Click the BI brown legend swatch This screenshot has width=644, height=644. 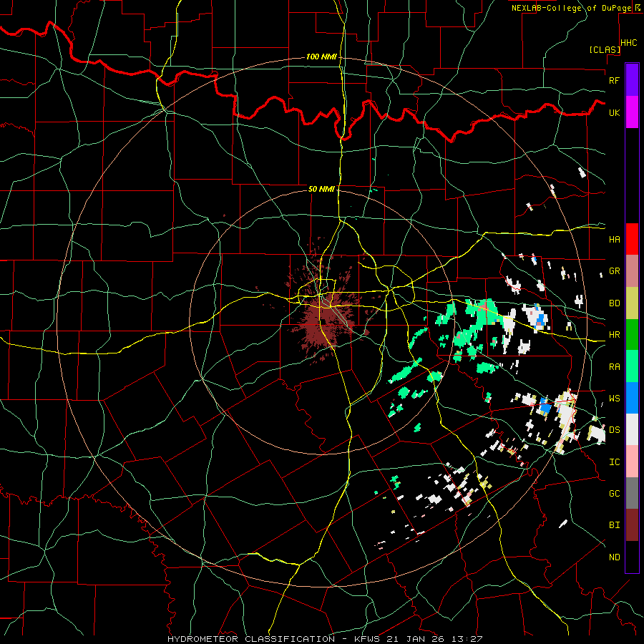[632, 525]
